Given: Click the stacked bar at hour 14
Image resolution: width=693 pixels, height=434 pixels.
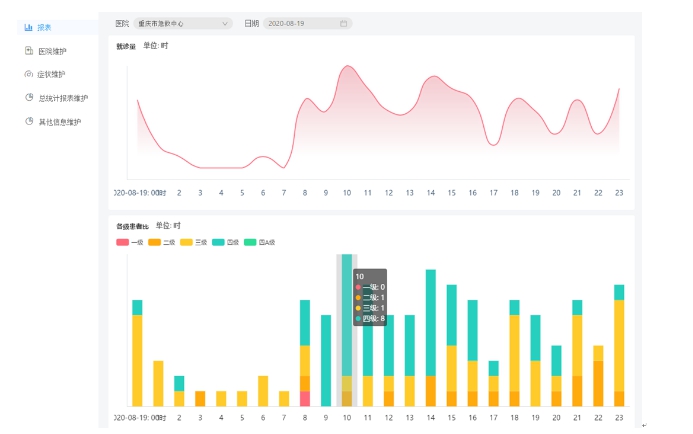Looking at the screenshot, I should coord(431,338).
